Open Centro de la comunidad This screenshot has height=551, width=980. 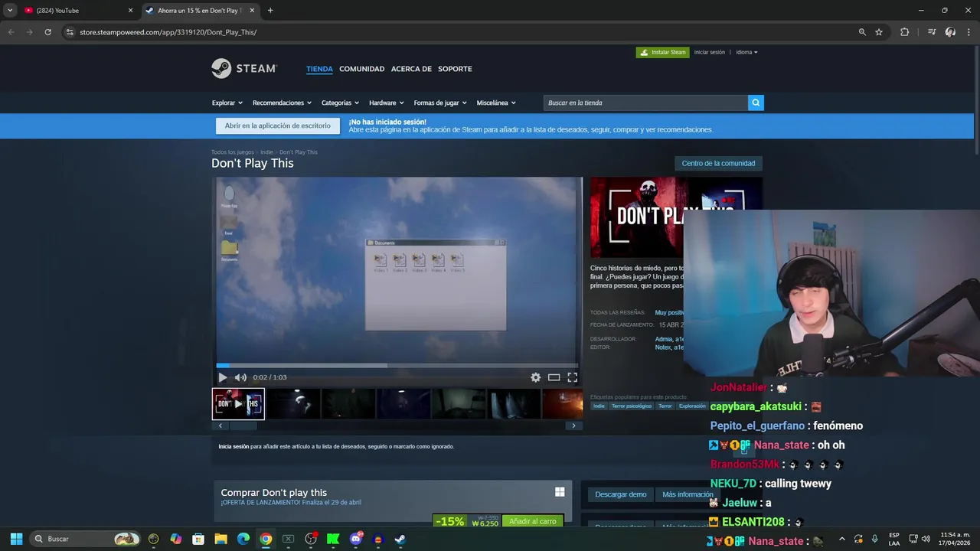pyautogui.click(x=718, y=163)
